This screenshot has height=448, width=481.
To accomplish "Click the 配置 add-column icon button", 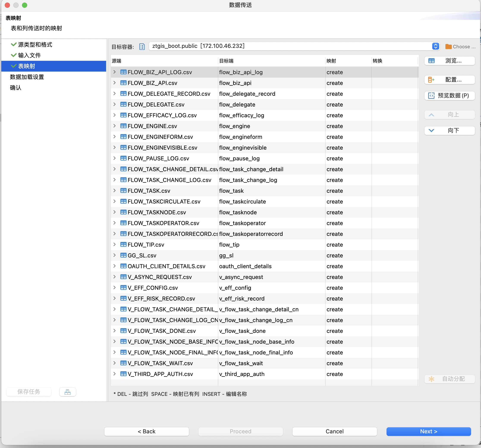I will point(431,80).
